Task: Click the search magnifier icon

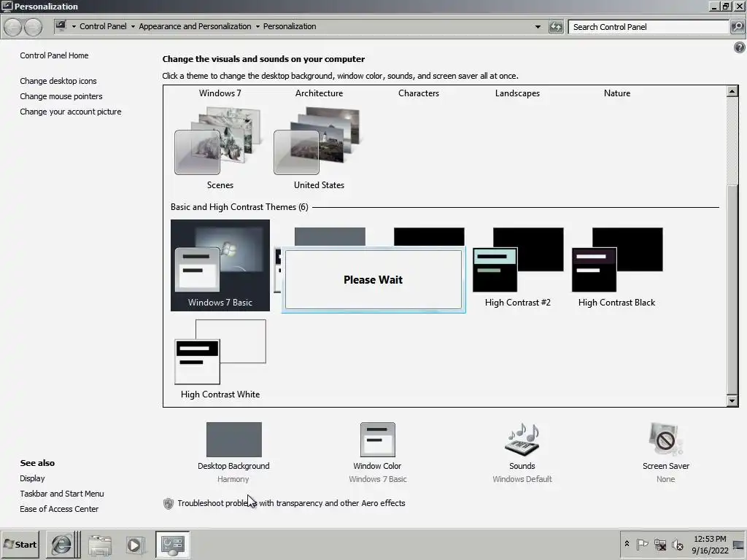Action: click(737, 27)
